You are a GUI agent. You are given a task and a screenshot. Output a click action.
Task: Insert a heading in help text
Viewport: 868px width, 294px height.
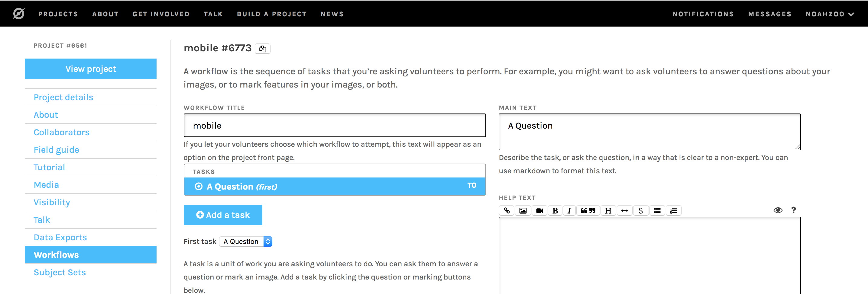click(x=608, y=211)
